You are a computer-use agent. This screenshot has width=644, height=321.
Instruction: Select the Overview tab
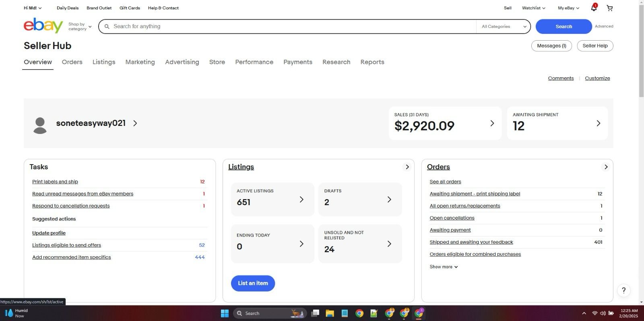tap(38, 62)
